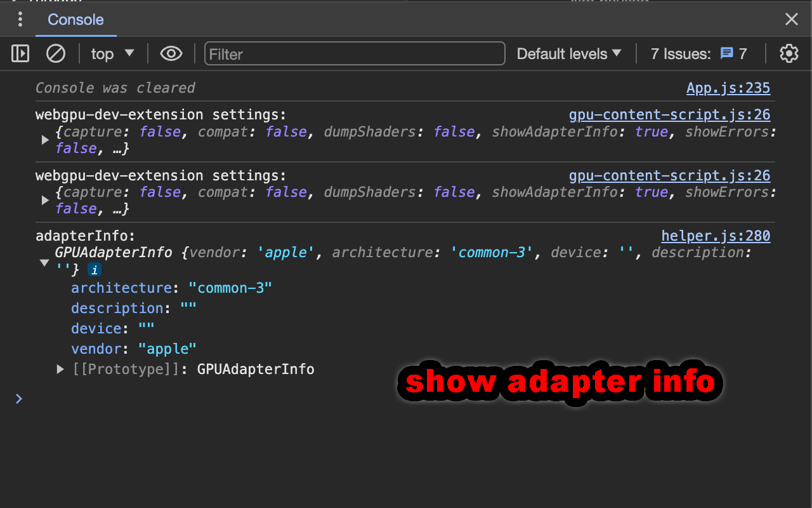Open DevTools Settings via the gear icon
Viewport: 812px width, 508px height.
pyautogui.click(x=789, y=53)
